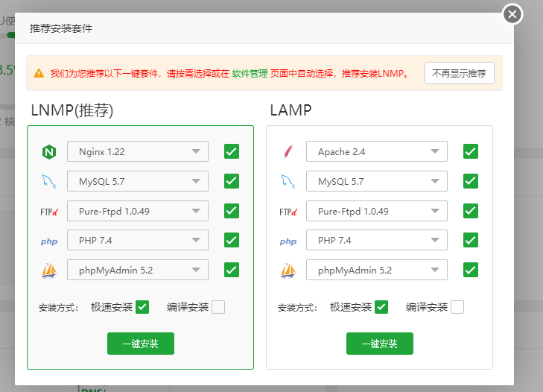This screenshot has width=543, height=392.
Task: Click 一键安装 button under LNMP
Action: [141, 344]
